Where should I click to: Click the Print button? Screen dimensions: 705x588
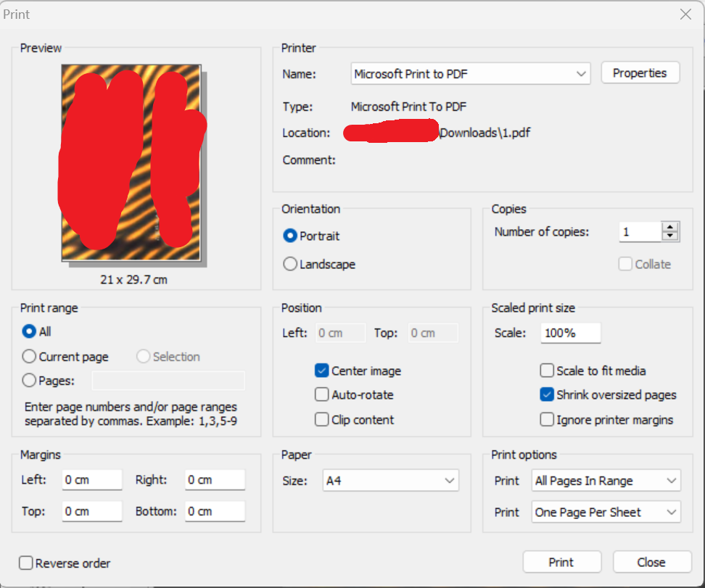pos(562,562)
